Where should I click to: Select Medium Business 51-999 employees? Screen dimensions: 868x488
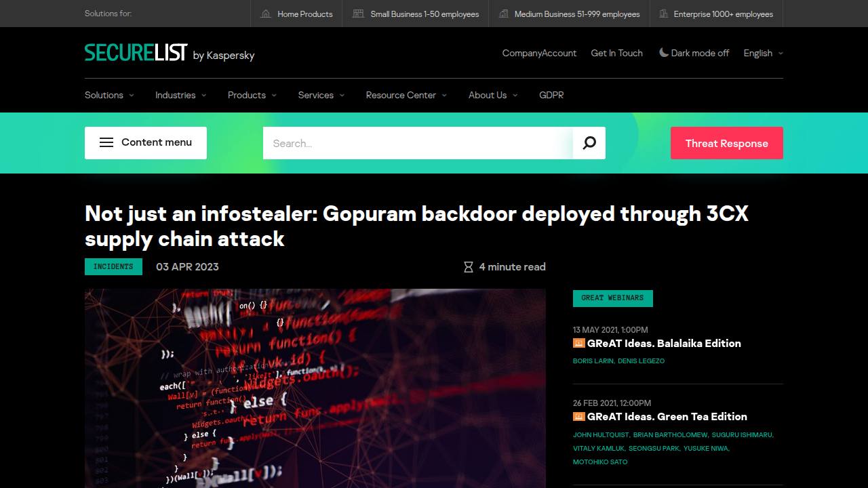(570, 14)
